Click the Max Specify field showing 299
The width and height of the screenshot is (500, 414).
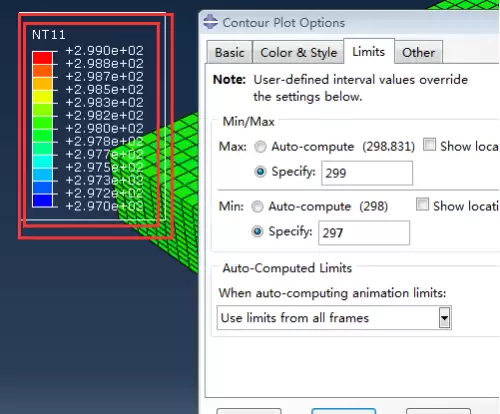click(x=367, y=173)
